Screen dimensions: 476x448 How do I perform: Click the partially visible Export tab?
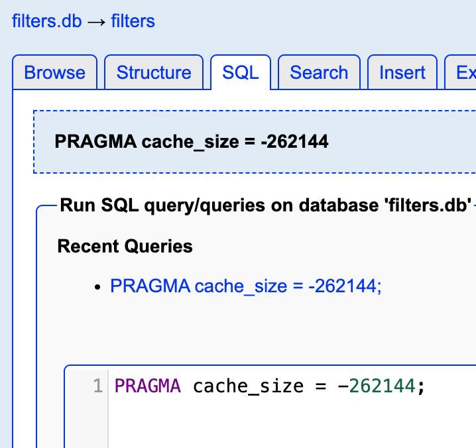point(465,73)
